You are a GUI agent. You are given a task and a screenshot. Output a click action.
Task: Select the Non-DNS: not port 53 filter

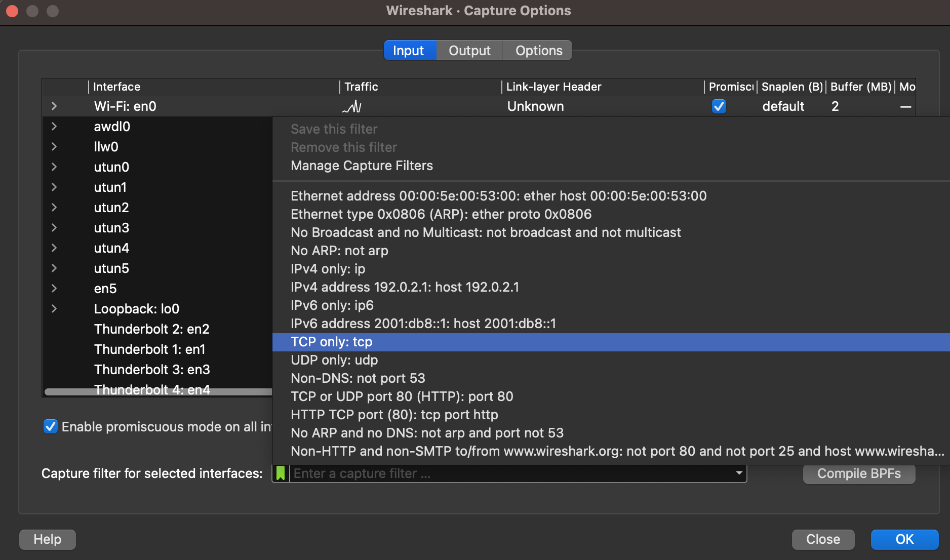point(611,378)
